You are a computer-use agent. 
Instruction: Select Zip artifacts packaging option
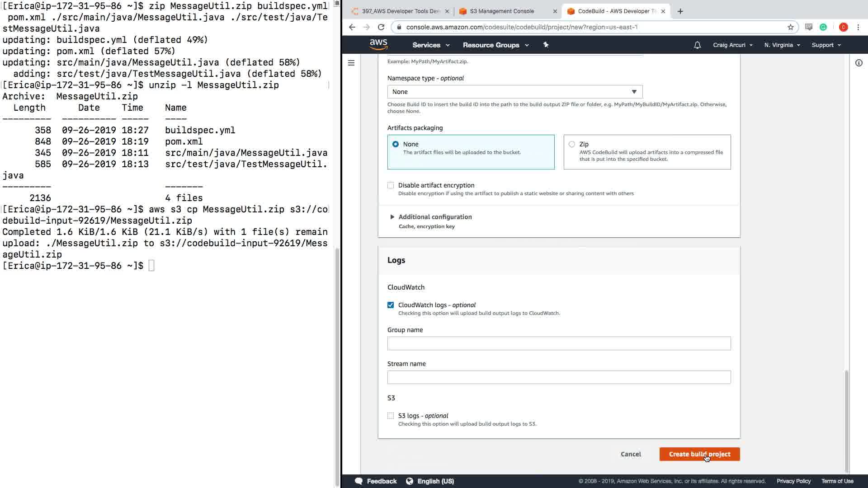pyautogui.click(x=572, y=144)
